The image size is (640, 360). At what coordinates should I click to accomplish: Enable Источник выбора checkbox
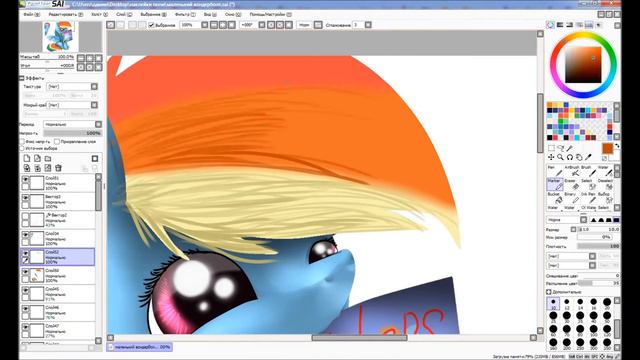tap(22, 148)
